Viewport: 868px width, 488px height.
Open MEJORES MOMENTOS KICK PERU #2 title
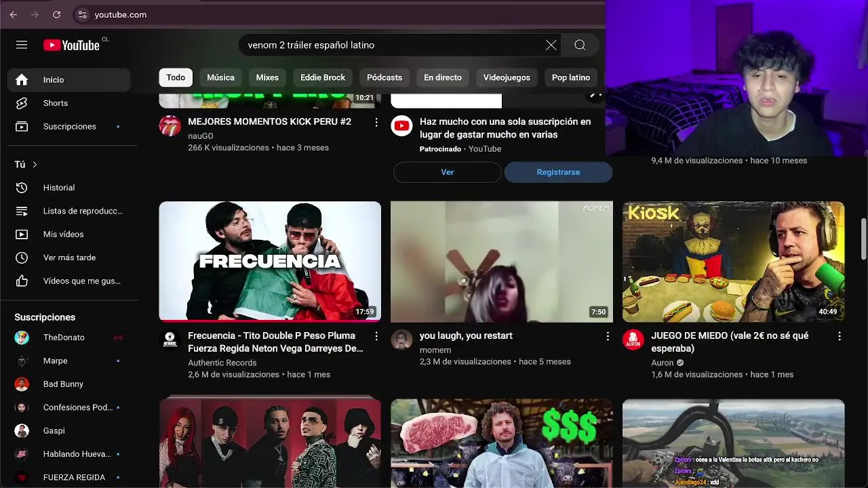point(269,122)
